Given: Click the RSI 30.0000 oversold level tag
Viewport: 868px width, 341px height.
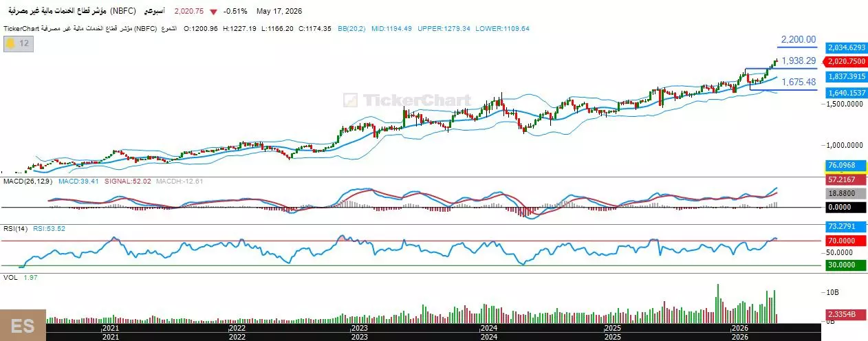Looking at the screenshot, I should [845, 265].
